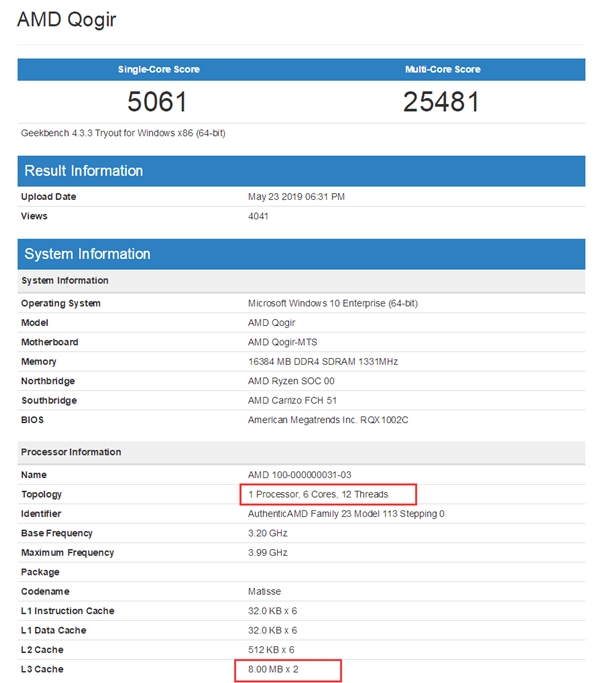This screenshot has width=600, height=683.
Task: Click the Base Frequency label
Action: tap(57, 533)
